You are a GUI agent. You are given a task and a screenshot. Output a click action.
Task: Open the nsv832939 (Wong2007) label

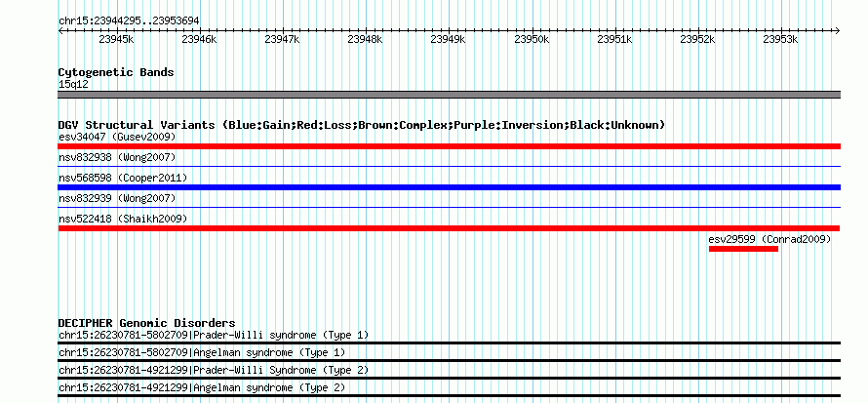117,198
